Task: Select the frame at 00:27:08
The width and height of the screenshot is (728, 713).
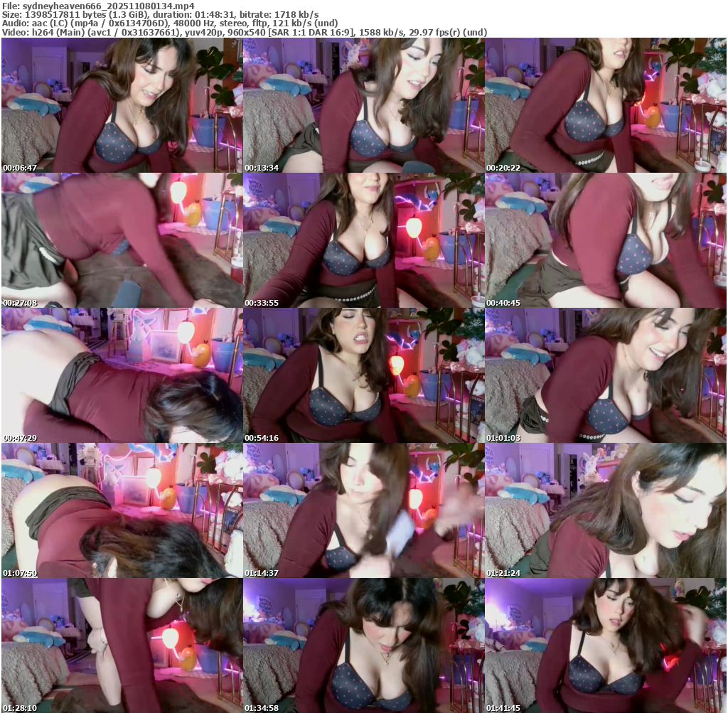Action: (x=122, y=240)
